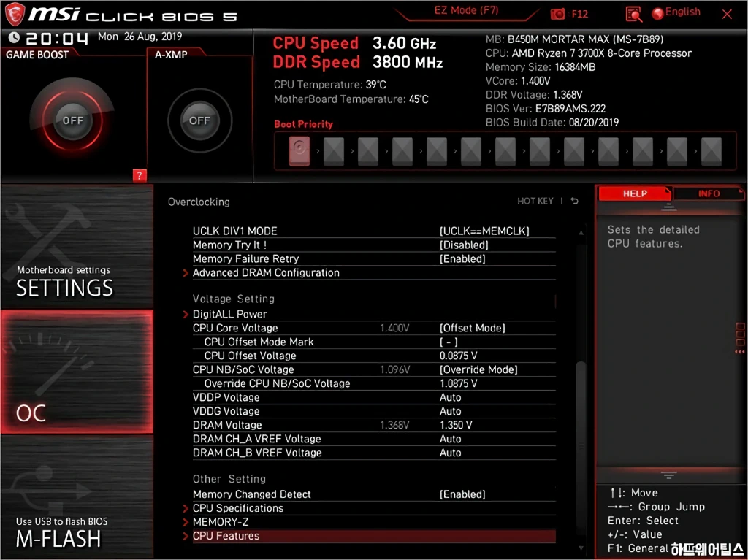This screenshot has width=748, height=560.
Task: Click the MSI dragon shield logo
Action: tap(15, 13)
